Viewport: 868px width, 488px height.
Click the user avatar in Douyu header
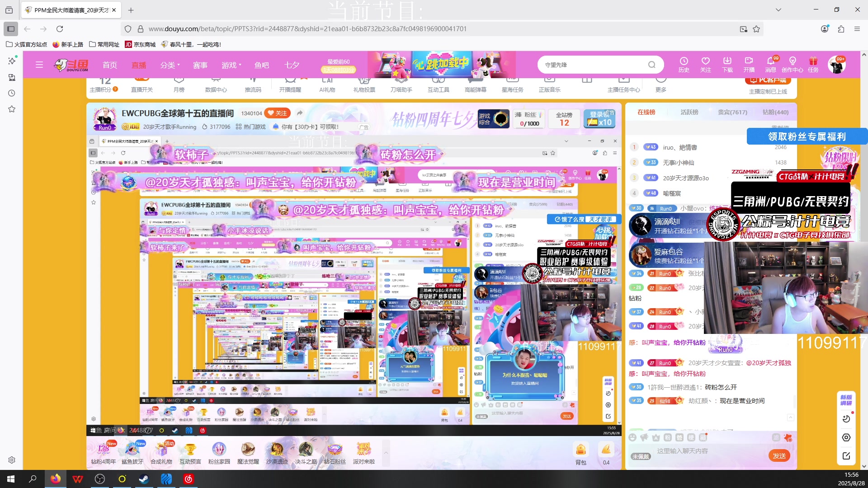click(836, 65)
